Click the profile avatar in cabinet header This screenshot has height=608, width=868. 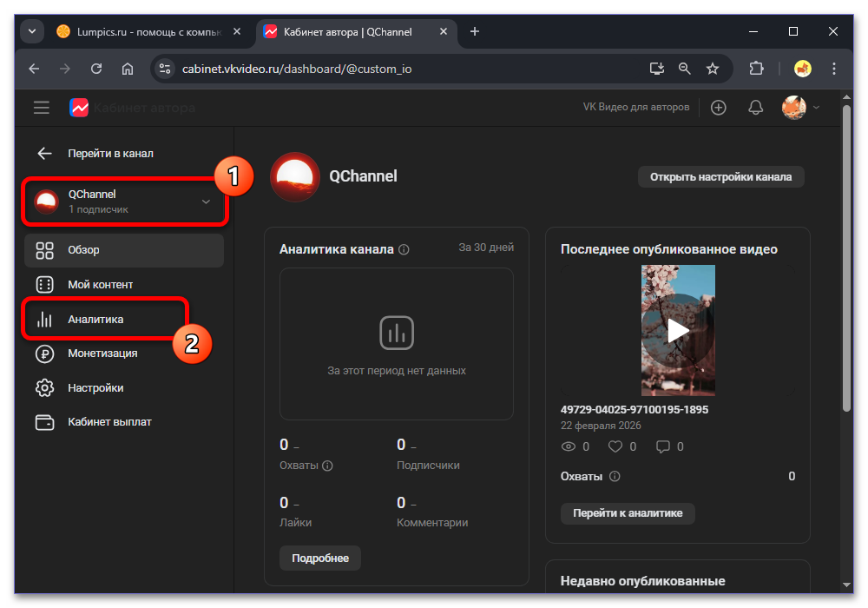[794, 108]
